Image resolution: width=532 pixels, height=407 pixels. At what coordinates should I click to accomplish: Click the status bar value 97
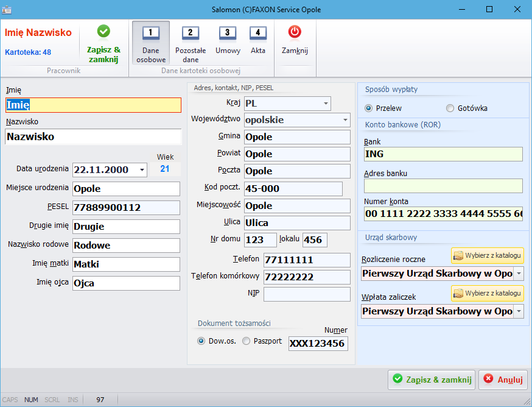(x=100, y=400)
